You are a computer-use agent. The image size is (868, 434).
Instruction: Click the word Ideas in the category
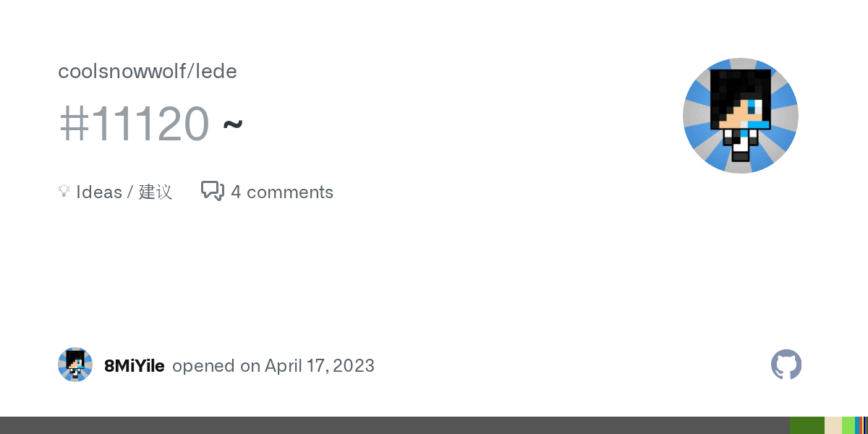[x=99, y=192]
